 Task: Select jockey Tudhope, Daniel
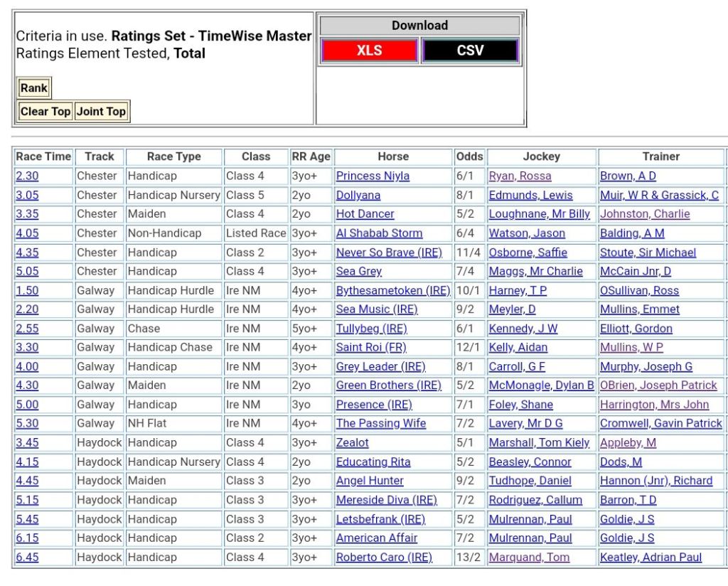(x=530, y=481)
